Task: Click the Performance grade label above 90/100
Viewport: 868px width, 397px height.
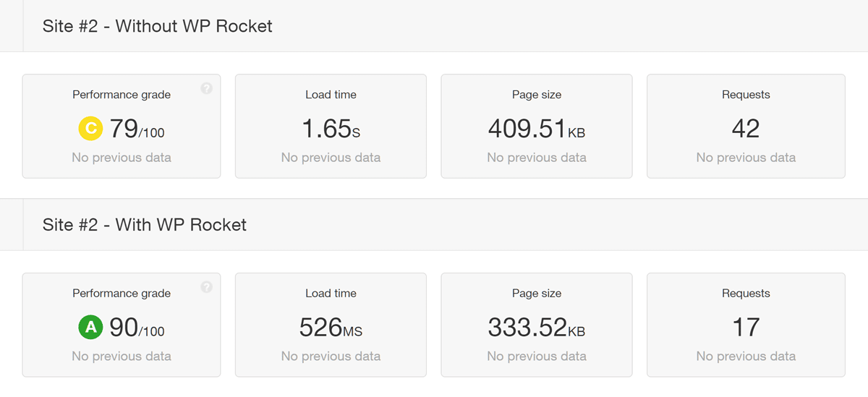Action: (x=122, y=294)
